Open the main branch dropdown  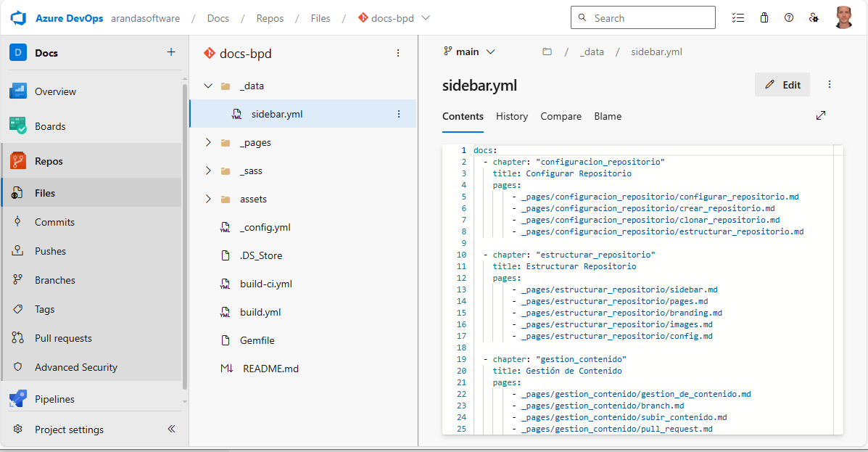(469, 52)
